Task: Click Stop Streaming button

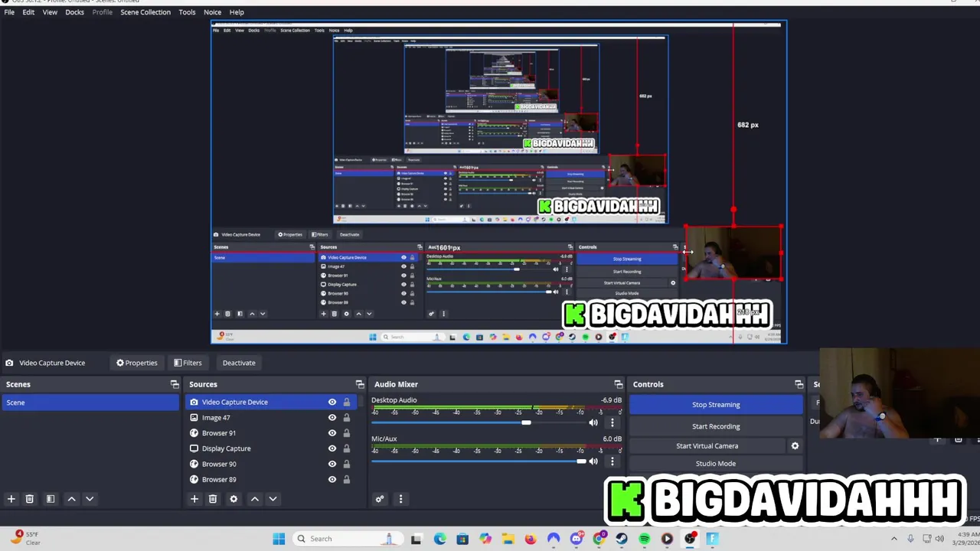Action: 716,405
